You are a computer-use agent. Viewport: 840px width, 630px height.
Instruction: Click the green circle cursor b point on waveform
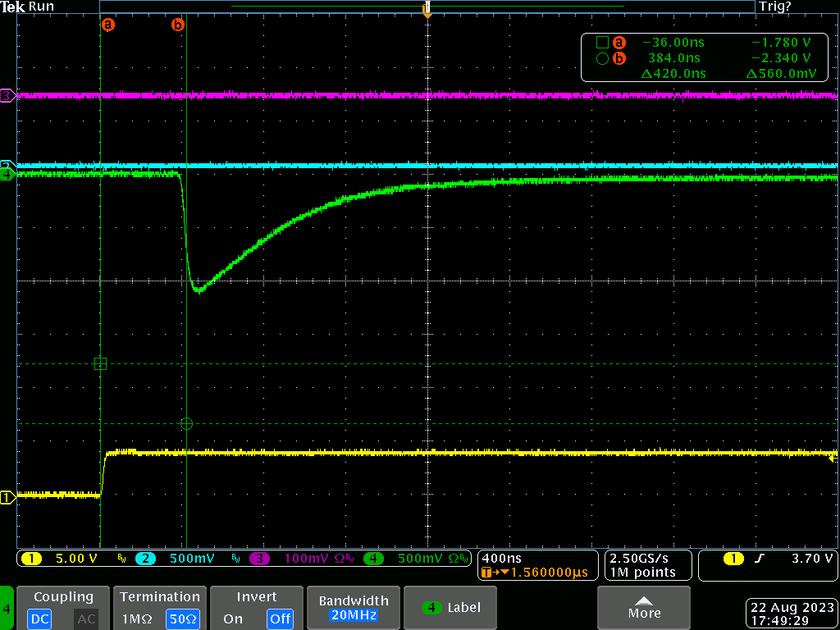pyautogui.click(x=186, y=423)
